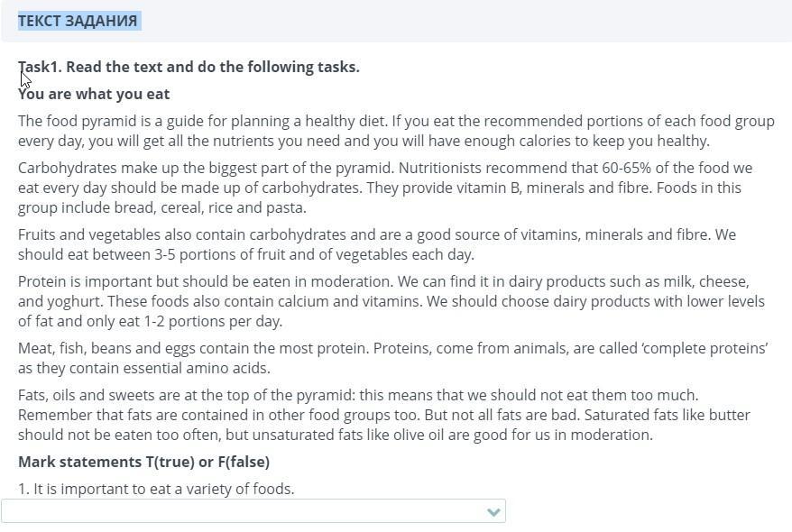
Task: Click the highlighted 'ТЕКСТ ЗАДАНИЯ' header
Action: (78, 21)
